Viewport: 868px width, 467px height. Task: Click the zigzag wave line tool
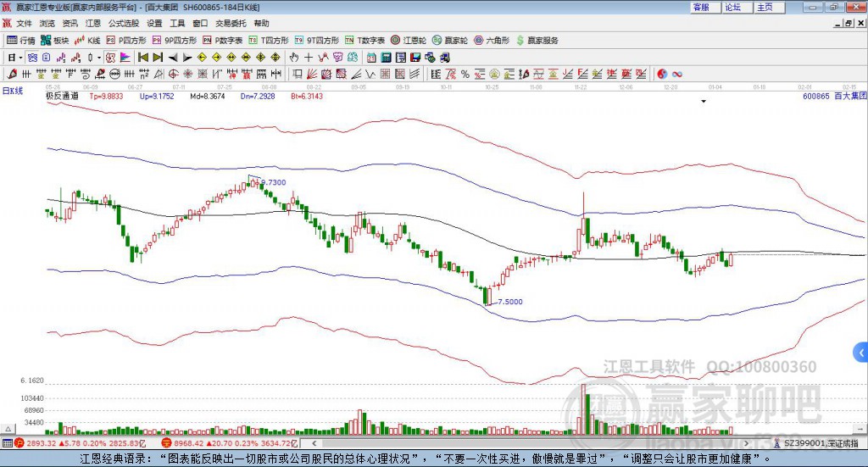click(x=370, y=74)
